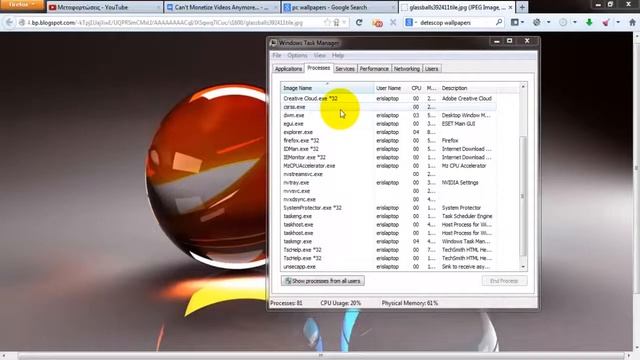Image resolution: width=640 pixels, height=360 pixels.
Task: Open the bookmarks list icon beside the star
Action: coord(336,23)
